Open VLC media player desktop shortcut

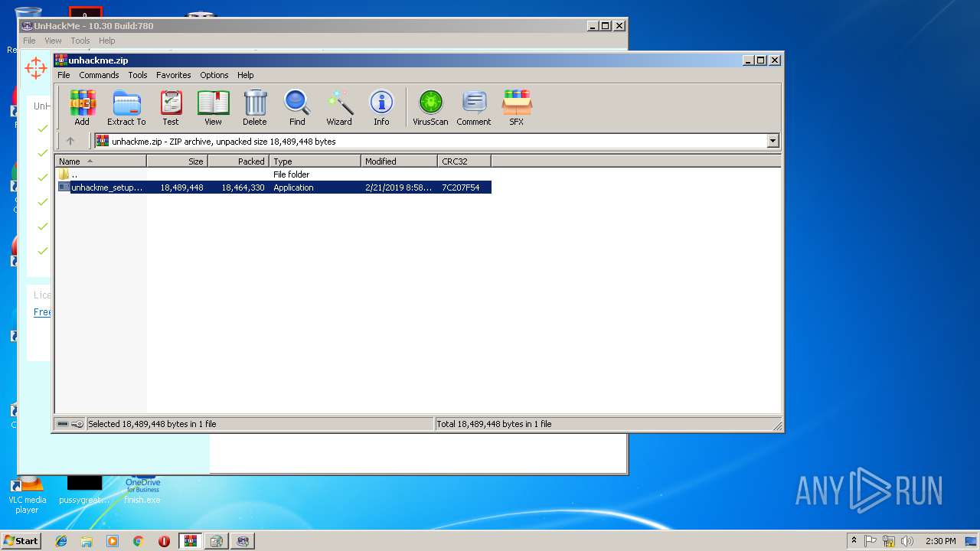pyautogui.click(x=28, y=494)
